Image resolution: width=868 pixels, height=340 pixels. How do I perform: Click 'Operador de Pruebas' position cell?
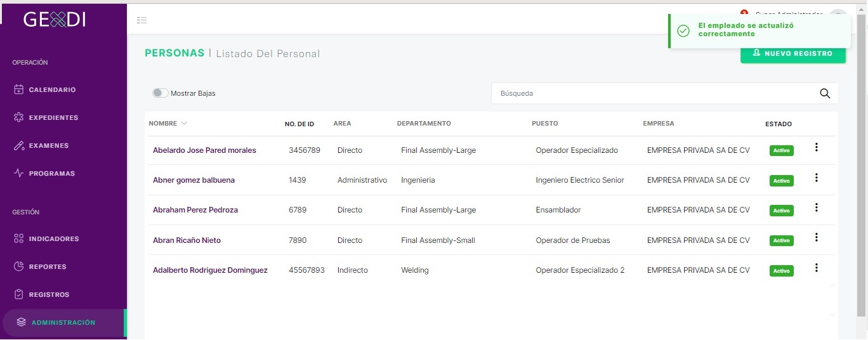pos(573,240)
